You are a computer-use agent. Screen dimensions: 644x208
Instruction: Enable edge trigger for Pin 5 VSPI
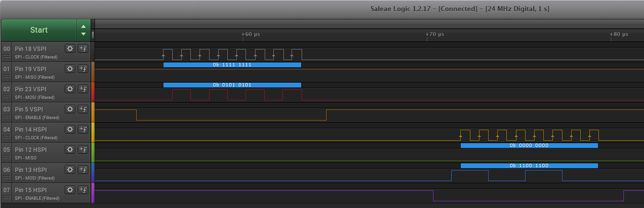[x=83, y=109]
